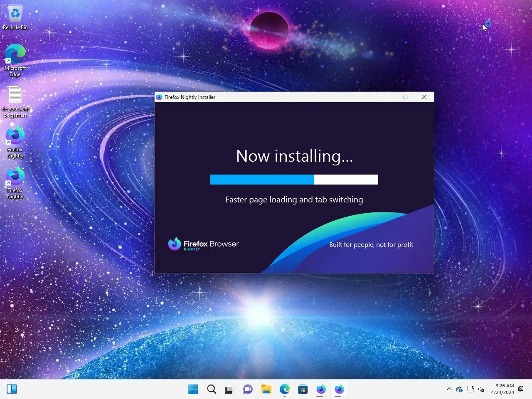Click the muted volume tray icon
The image size is (532, 399).
[x=481, y=389]
